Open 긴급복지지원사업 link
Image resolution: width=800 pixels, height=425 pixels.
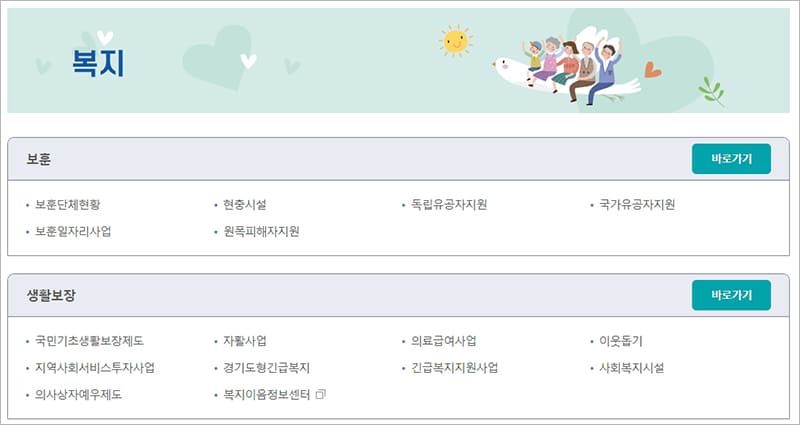pyautogui.click(x=454, y=368)
